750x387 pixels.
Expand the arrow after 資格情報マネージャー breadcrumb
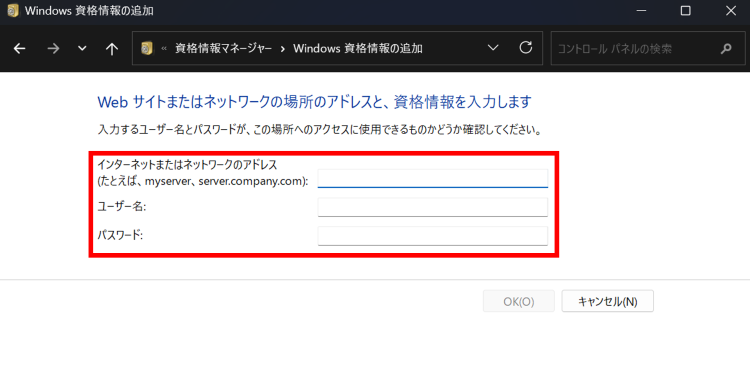283,49
